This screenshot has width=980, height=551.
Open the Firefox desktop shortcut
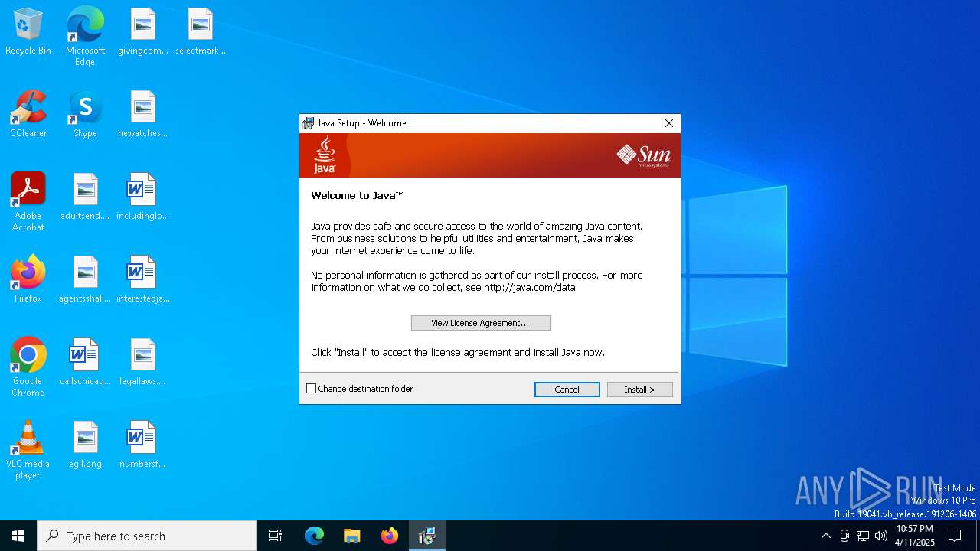pyautogui.click(x=28, y=280)
